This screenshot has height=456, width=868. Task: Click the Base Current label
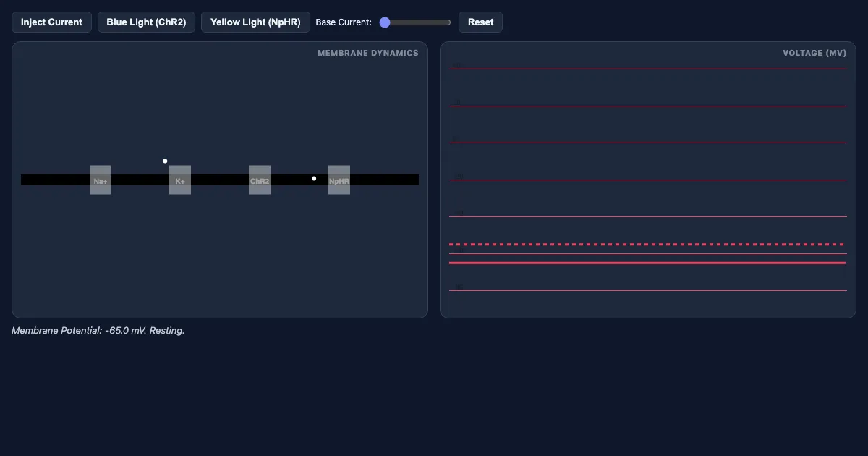(x=344, y=22)
